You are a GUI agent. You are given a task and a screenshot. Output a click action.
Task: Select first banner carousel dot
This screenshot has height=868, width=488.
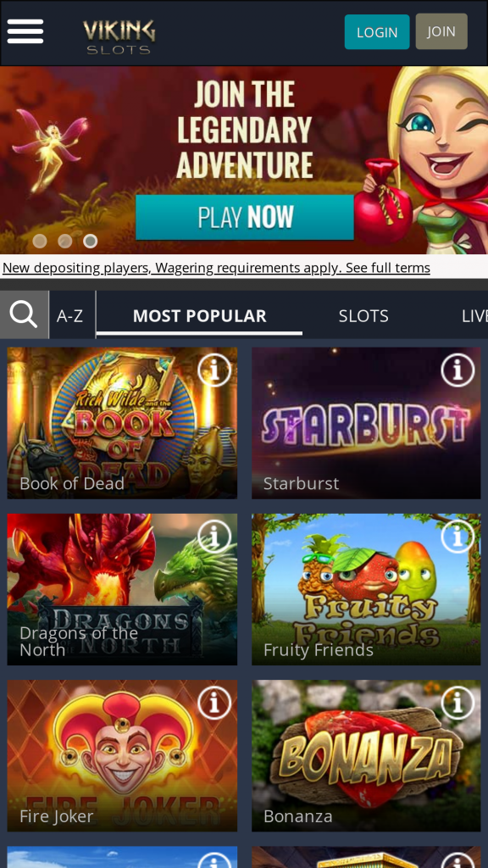pyautogui.click(x=39, y=241)
